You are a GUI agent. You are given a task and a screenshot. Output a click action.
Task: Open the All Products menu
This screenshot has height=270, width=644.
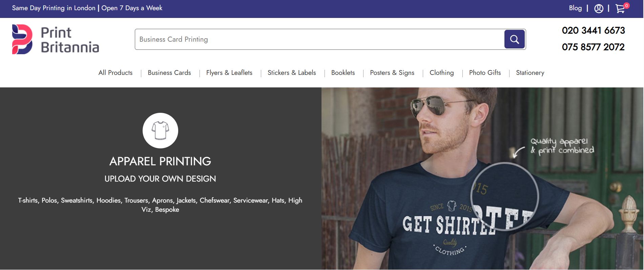[x=115, y=73]
